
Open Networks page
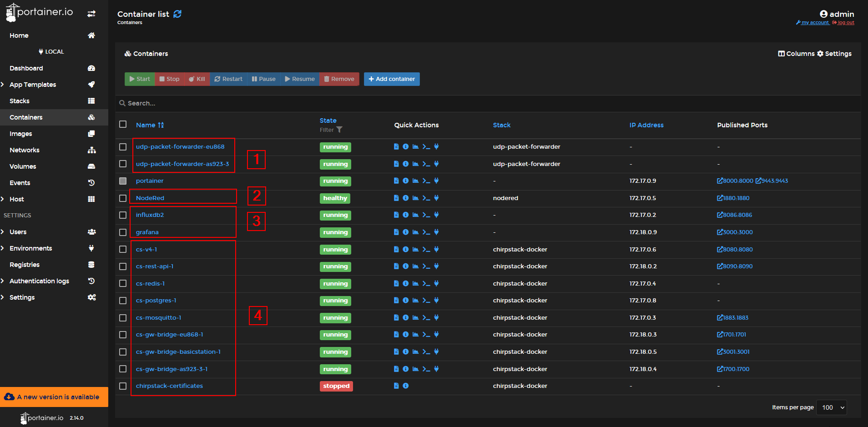[x=25, y=150]
